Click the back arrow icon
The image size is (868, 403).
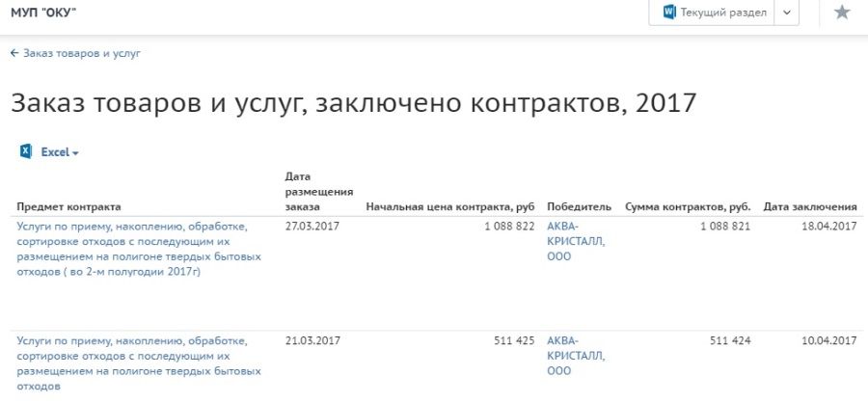[14, 53]
